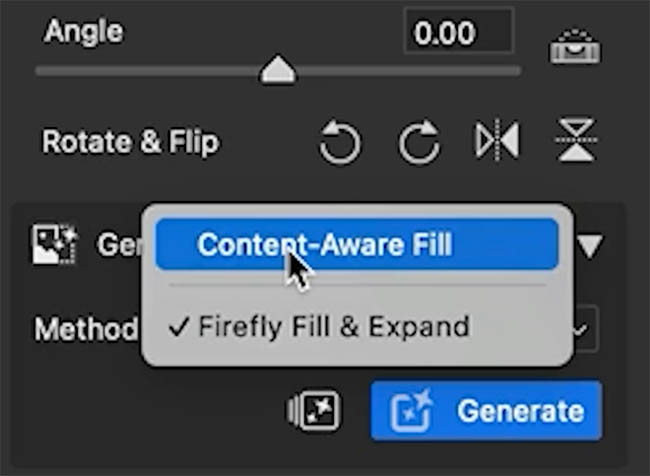Flip the image horizontally
The width and height of the screenshot is (650, 476).
point(497,140)
